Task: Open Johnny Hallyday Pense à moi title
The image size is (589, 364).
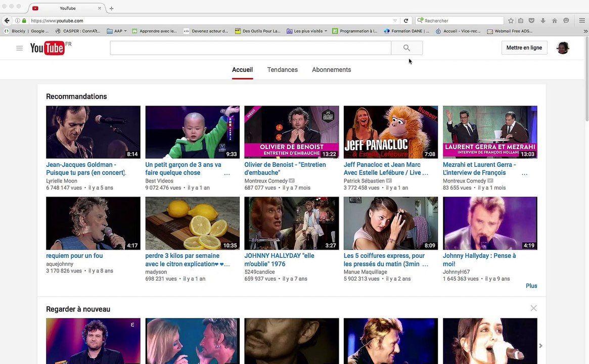Action: point(479,260)
